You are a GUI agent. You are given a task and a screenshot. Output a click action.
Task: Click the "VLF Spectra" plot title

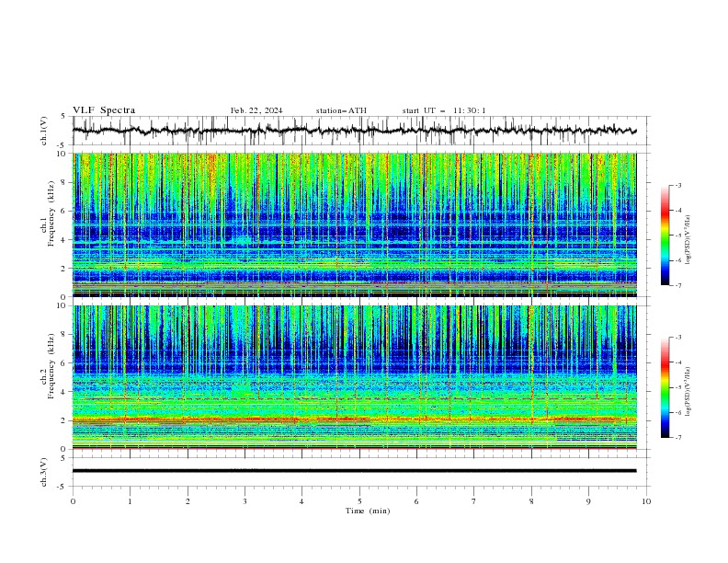click(x=104, y=110)
